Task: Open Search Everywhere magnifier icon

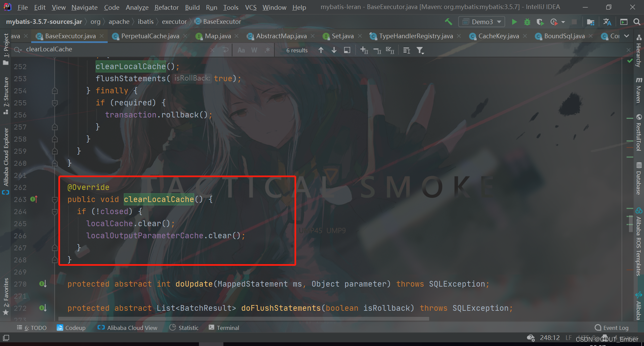Action: pyautogui.click(x=637, y=22)
